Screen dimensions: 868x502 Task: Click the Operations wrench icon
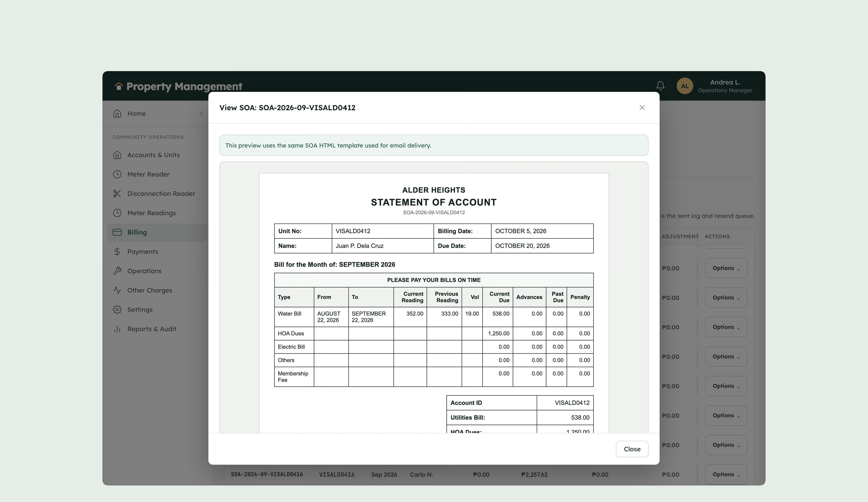(117, 271)
